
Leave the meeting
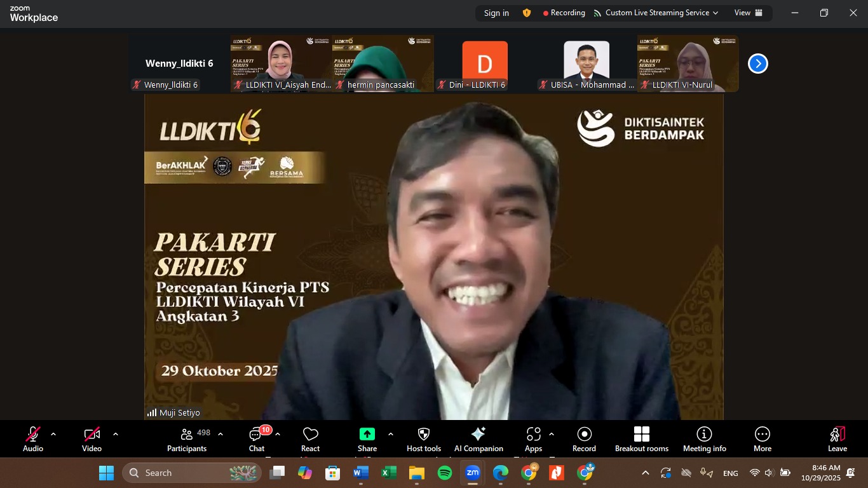(x=837, y=438)
